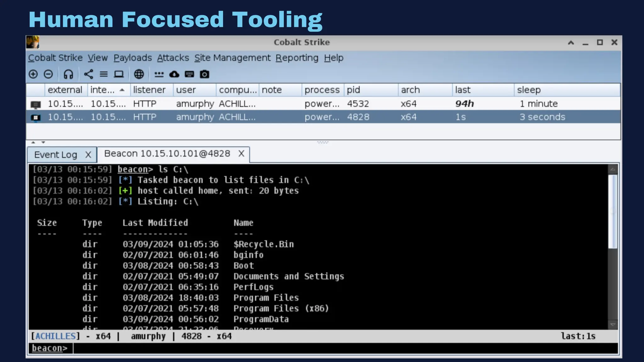Collapse top pane with split-pane up arrow

click(x=33, y=142)
